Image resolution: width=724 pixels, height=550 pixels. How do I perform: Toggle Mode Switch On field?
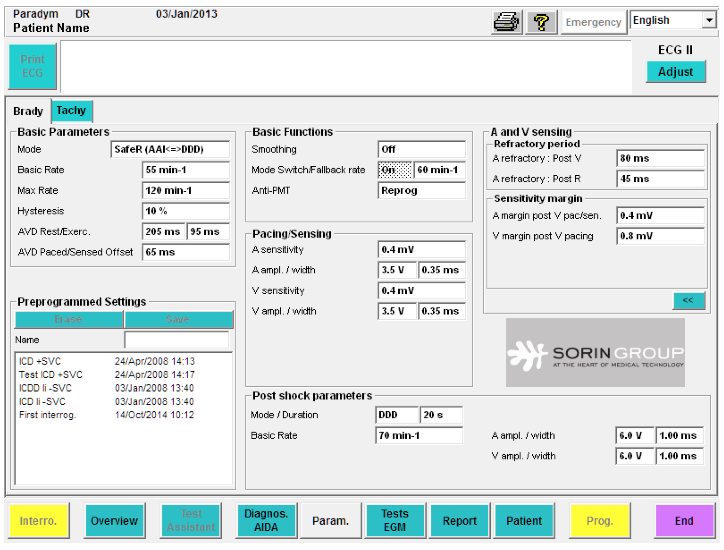click(395, 170)
